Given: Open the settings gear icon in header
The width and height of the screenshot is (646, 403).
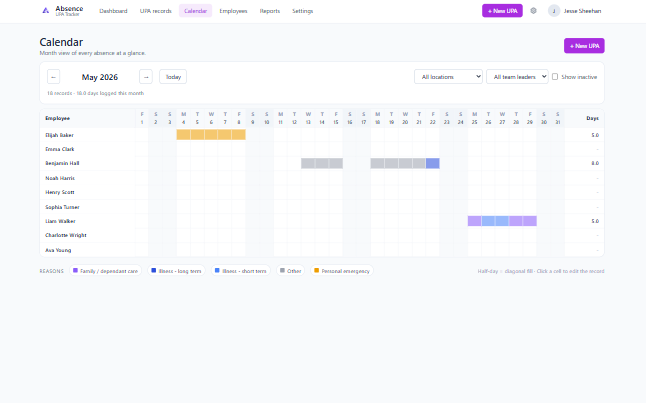Looking at the screenshot, I should (533, 11).
